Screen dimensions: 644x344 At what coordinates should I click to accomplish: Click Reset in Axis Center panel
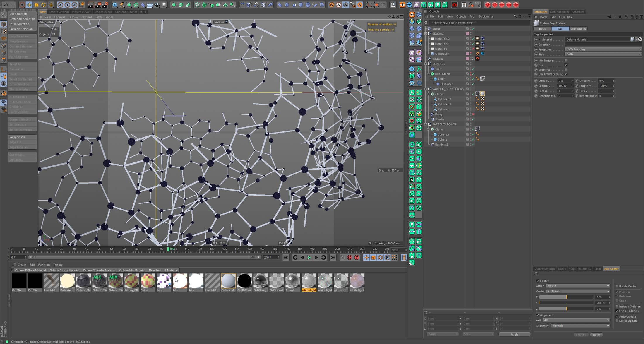pyautogui.click(x=597, y=335)
